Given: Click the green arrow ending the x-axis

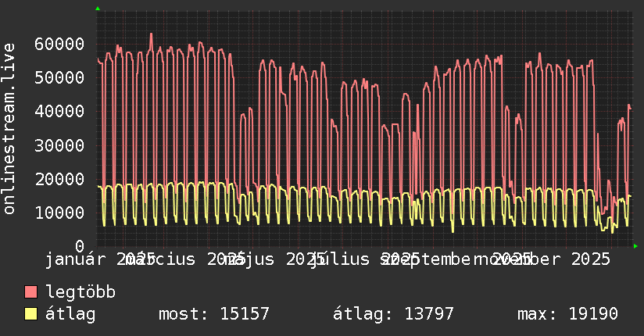Looking at the screenshot, I should tap(635, 246).
